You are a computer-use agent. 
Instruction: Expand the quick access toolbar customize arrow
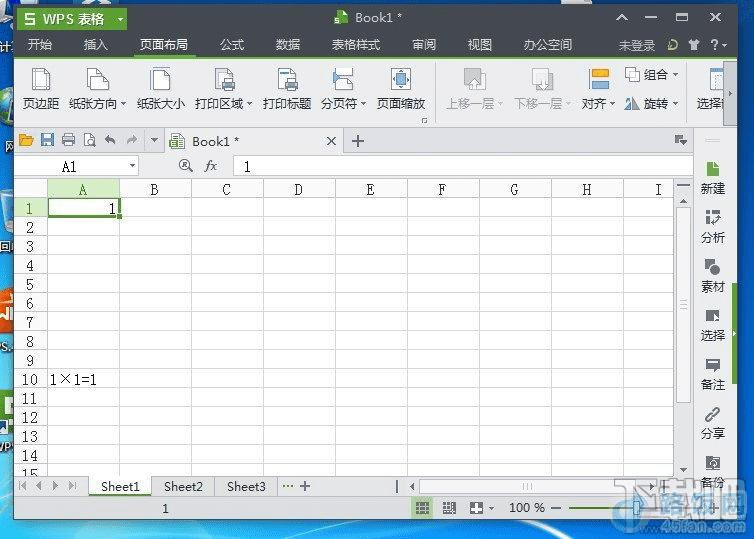(154, 140)
